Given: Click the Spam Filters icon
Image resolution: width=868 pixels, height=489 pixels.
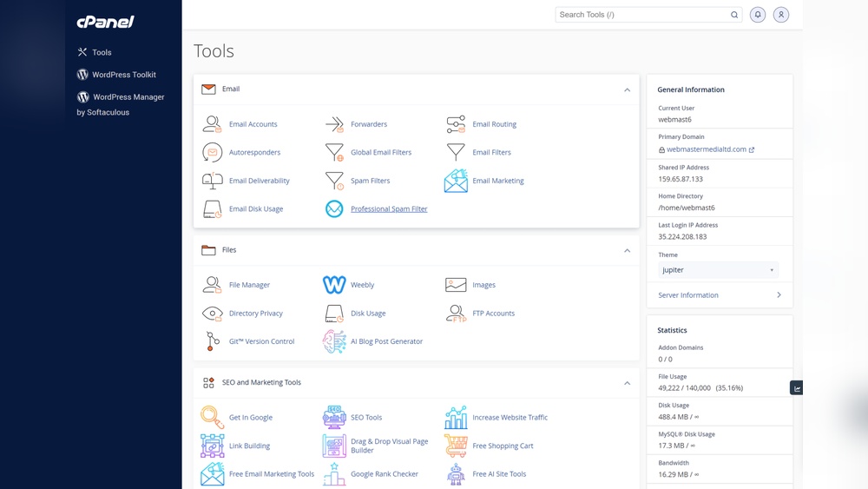Looking at the screenshot, I should click(x=334, y=181).
